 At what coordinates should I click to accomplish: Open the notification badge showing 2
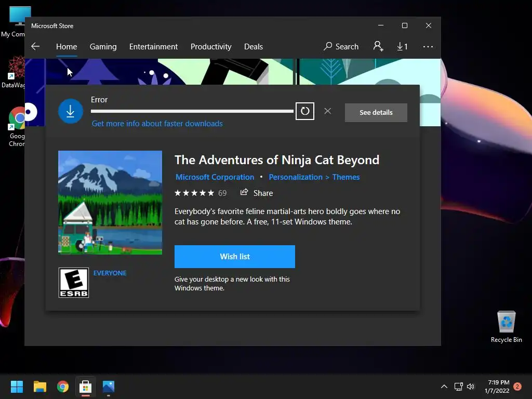[x=517, y=387]
